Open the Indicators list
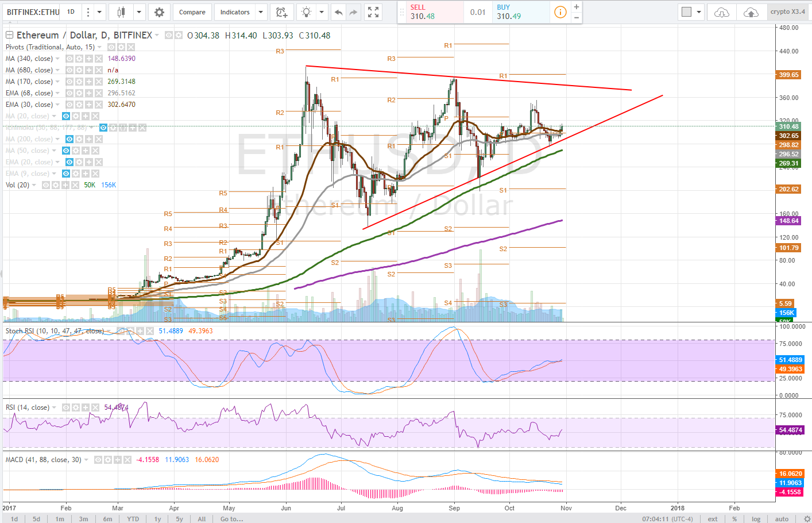 [235, 12]
